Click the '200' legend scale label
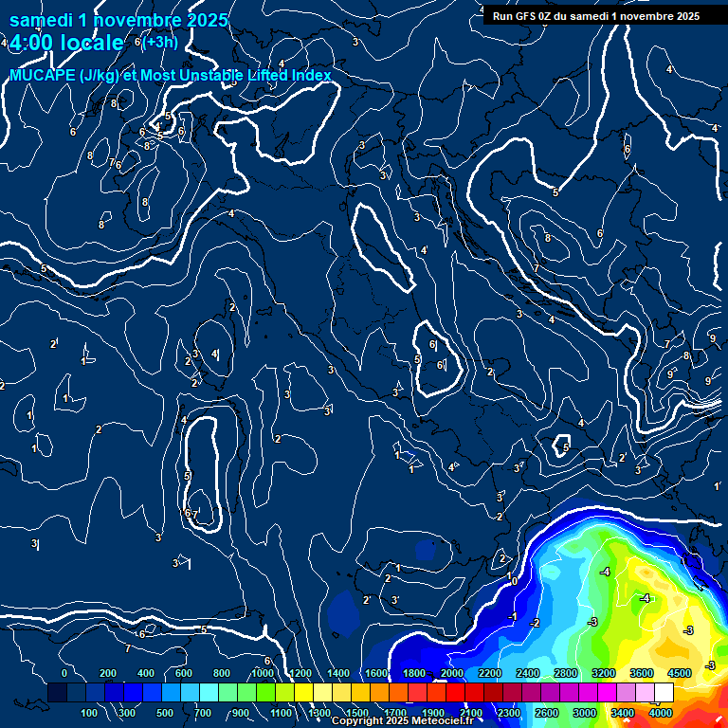Viewport: 728px width, 728px height. tap(108, 673)
